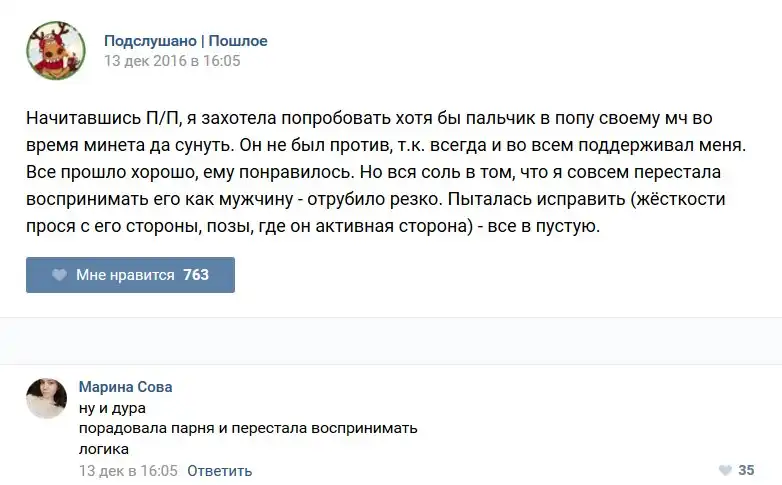Reply to the comment via "Ответить"

click(x=219, y=470)
